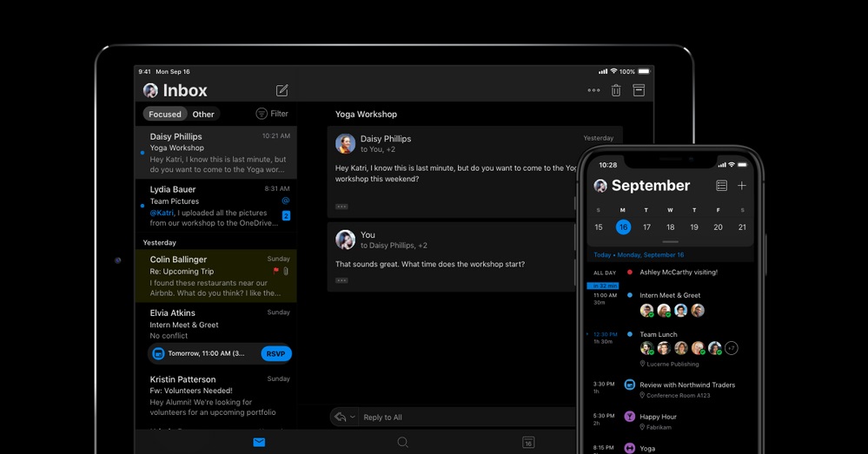868x454 pixels.
Task: Open the reply type dropdown chevron
Action: pos(353,417)
